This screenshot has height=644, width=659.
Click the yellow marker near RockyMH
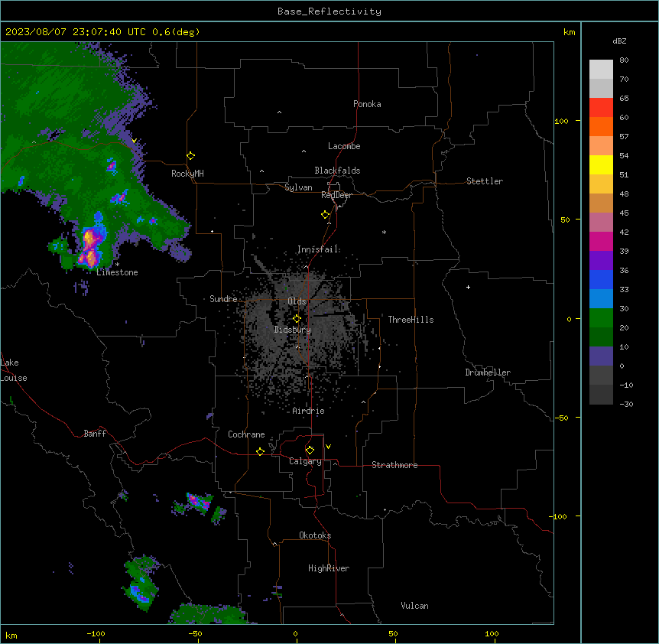(x=190, y=156)
